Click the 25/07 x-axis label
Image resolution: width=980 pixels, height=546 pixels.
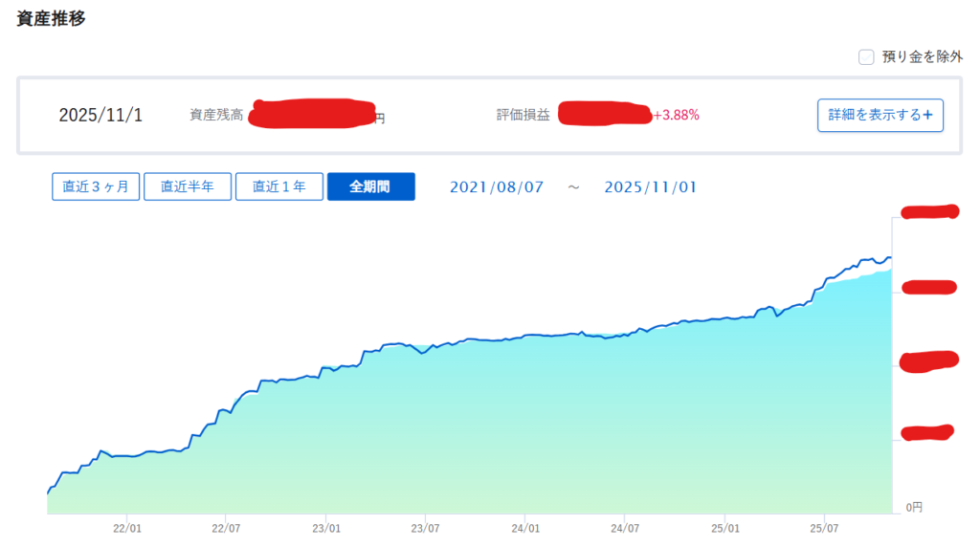[x=824, y=528]
